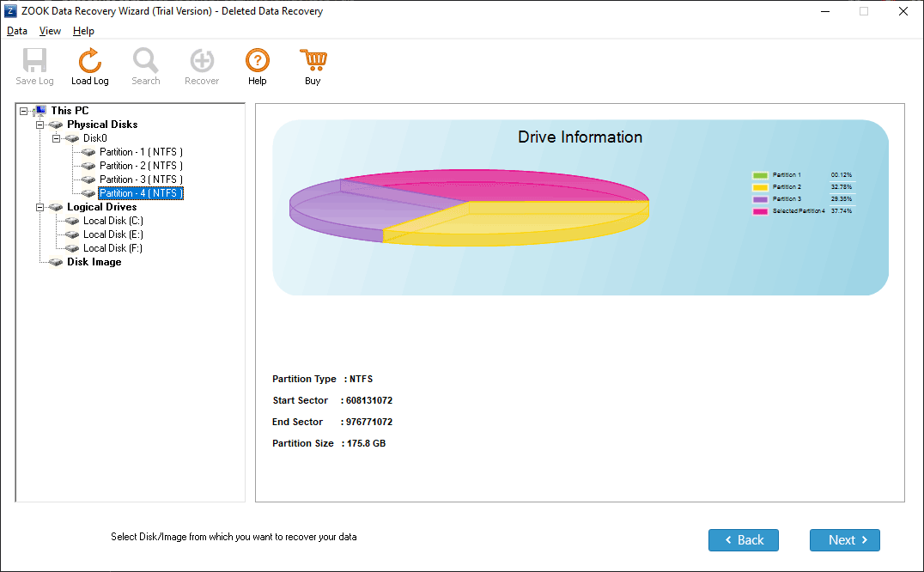Select Partition - 4 ( NTFS ) in tree
Image resolution: width=924 pixels, height=572 pixels.
point(141,193)
